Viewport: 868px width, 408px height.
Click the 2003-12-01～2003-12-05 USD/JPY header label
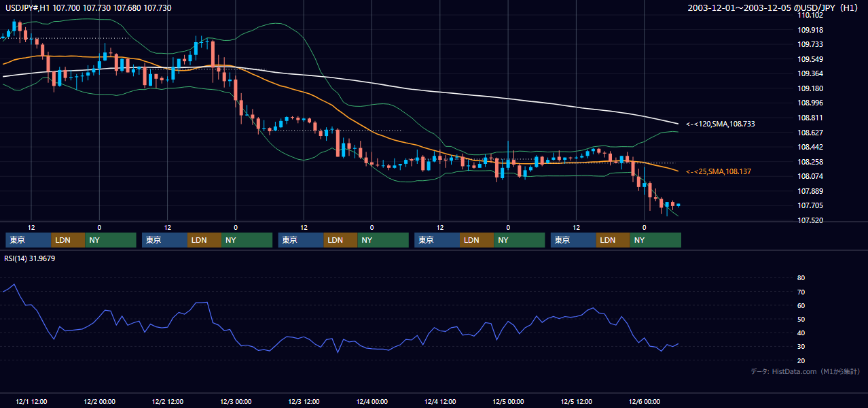coord(774,8)
